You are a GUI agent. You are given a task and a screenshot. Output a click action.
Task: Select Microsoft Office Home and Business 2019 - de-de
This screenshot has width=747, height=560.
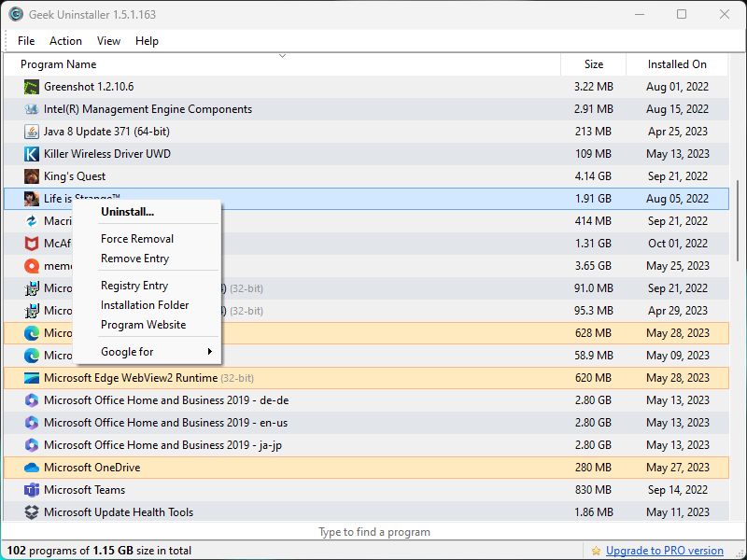coord(166,400)
